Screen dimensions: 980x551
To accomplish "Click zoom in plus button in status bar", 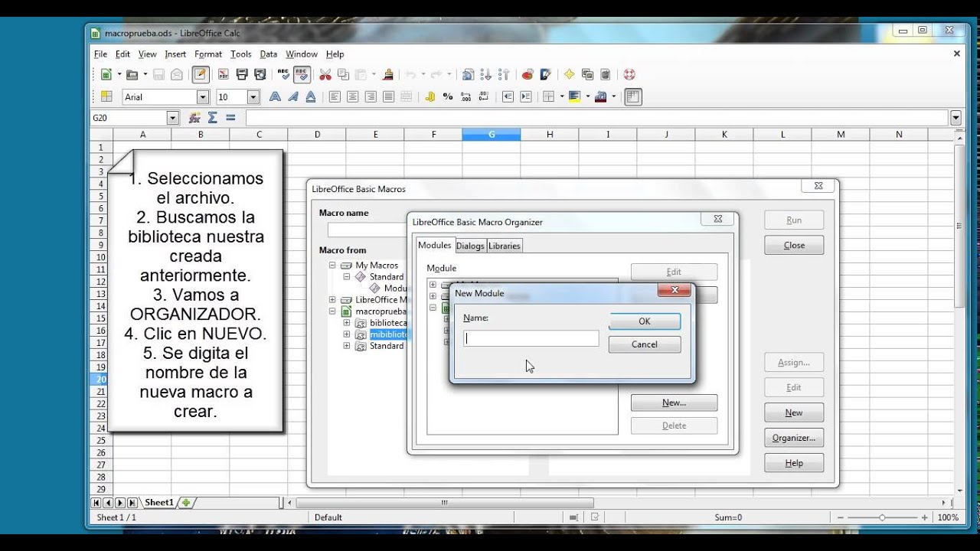I will coord(924,518).
